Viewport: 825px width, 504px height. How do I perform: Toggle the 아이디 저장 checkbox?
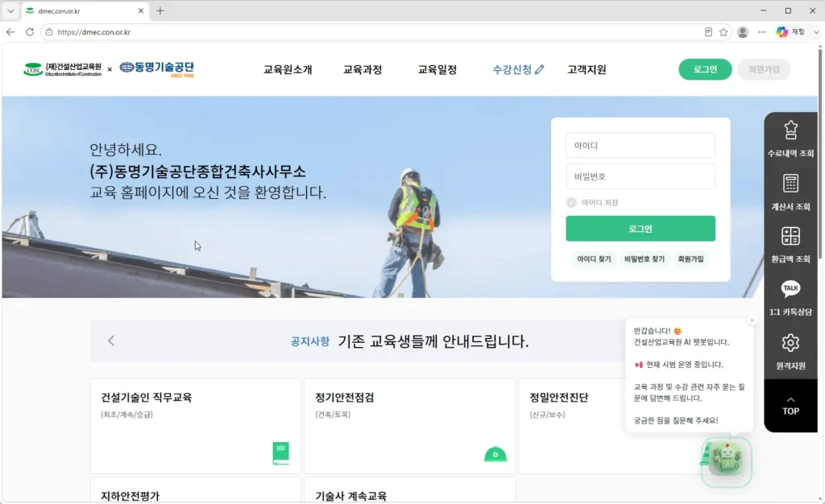pos(571,202)
